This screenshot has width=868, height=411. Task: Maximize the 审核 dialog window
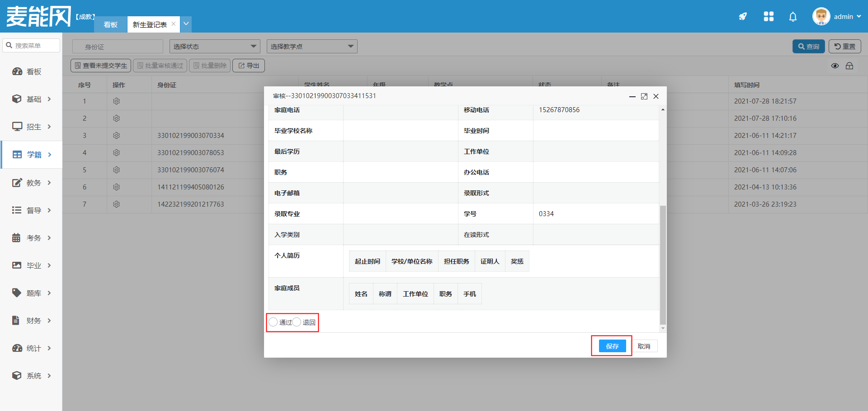coord(644,96)
